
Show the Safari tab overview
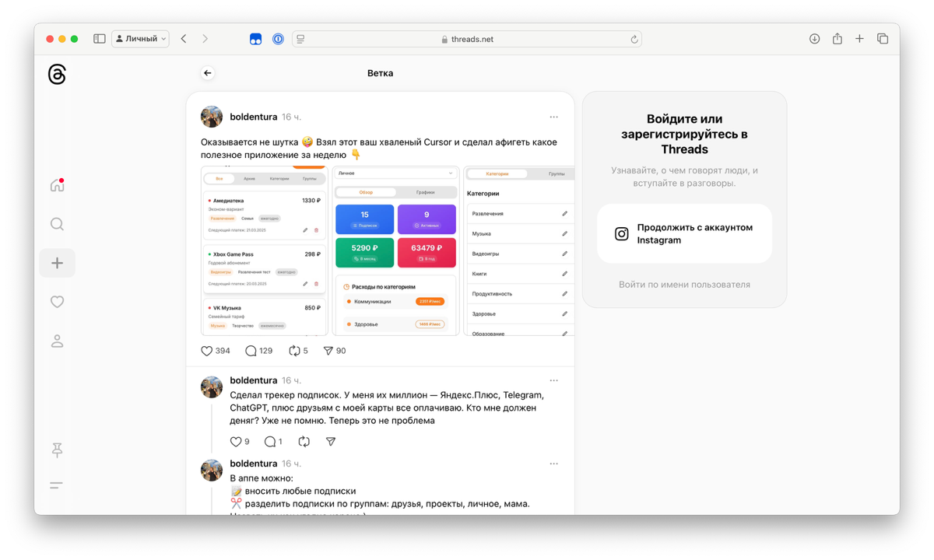[x=883, y=39]
